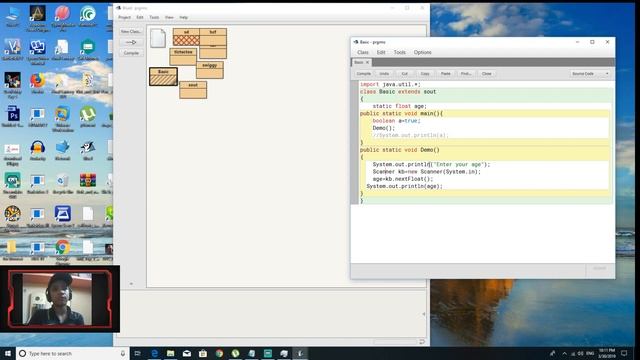The image size is (640, 360).
Task: Click the microphone icon in taskbar search
Action: pos(122,353)
